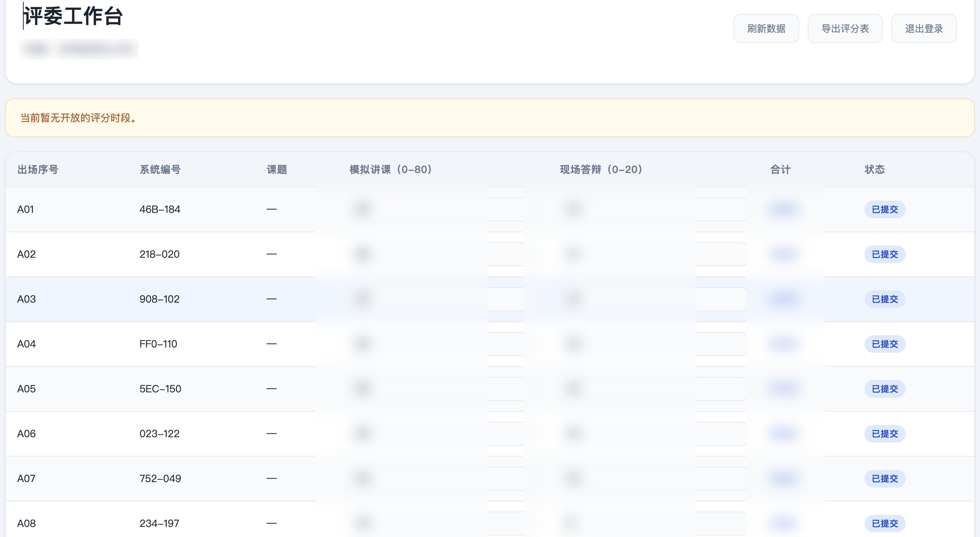Select row A03 sequence cell
The image size is (980, 537).
tap(26, 299)
